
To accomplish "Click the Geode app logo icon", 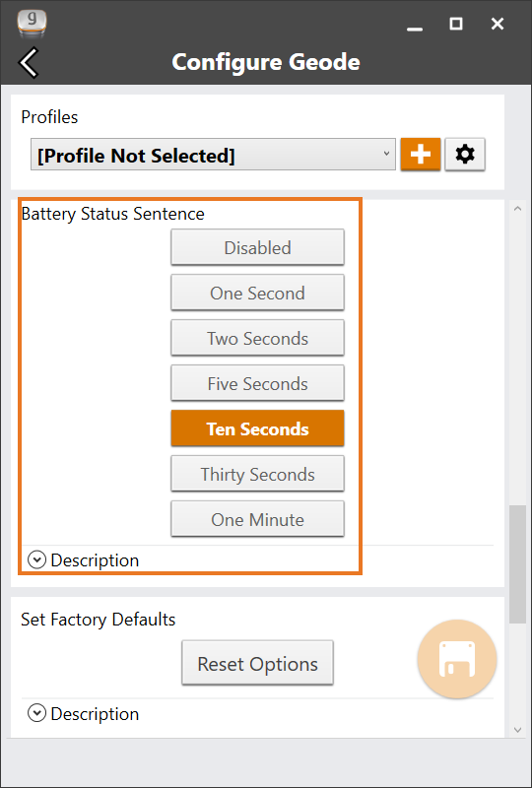I will pos(32,23).
